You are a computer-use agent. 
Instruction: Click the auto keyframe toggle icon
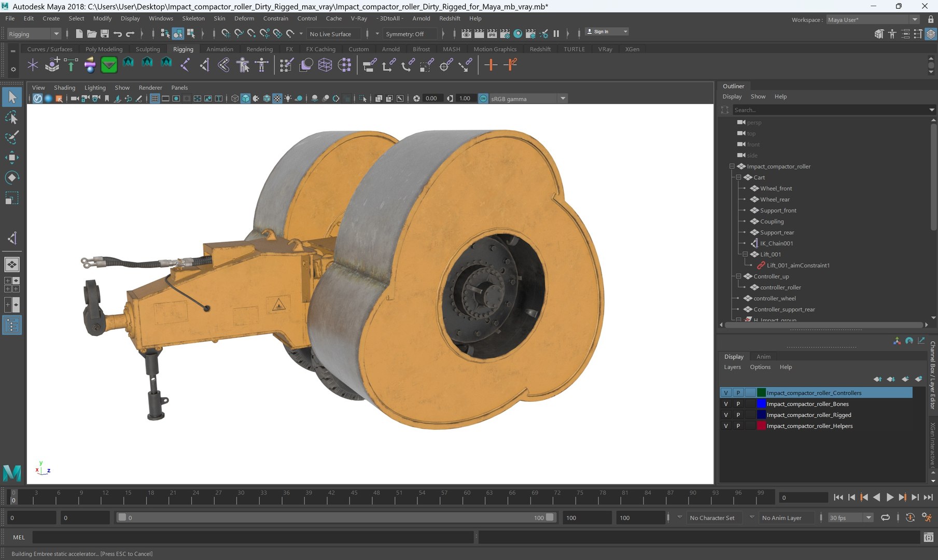tap(909, 517)
